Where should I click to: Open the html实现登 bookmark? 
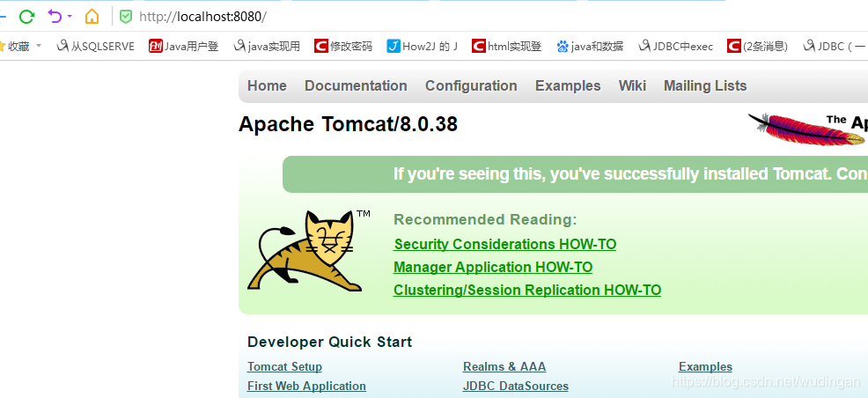507,47
